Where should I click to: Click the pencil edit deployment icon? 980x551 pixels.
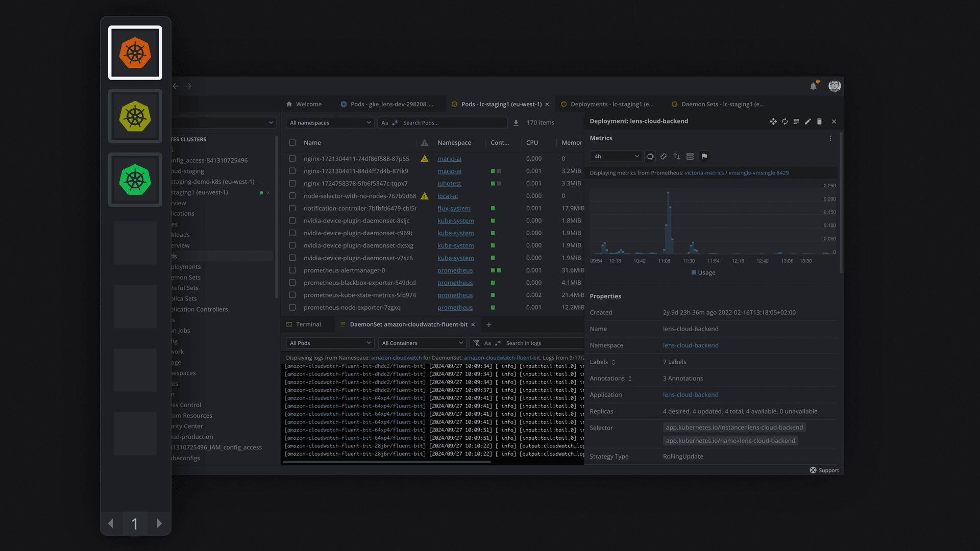pos(807,121)
